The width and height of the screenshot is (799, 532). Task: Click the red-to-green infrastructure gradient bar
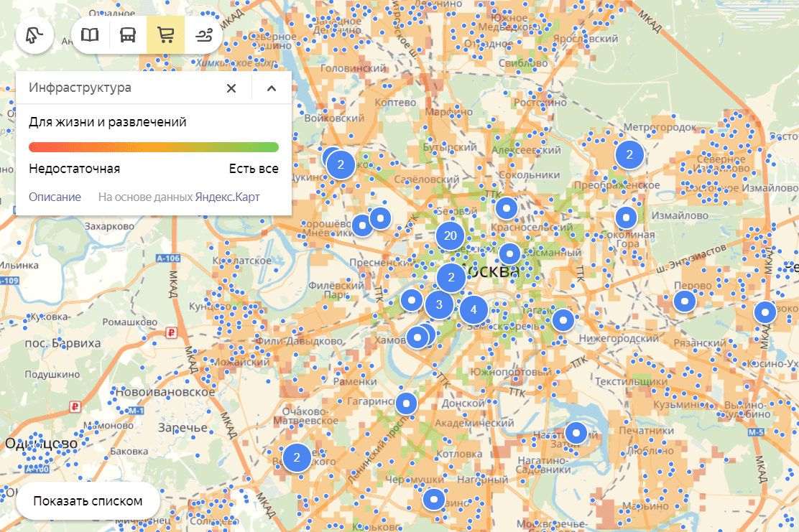coord(153,147)
